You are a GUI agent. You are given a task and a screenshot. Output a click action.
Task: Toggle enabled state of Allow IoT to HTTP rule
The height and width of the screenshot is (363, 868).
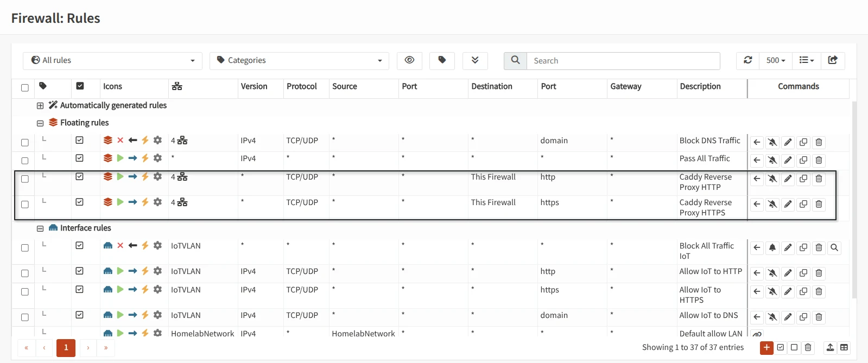click(80, 271)
